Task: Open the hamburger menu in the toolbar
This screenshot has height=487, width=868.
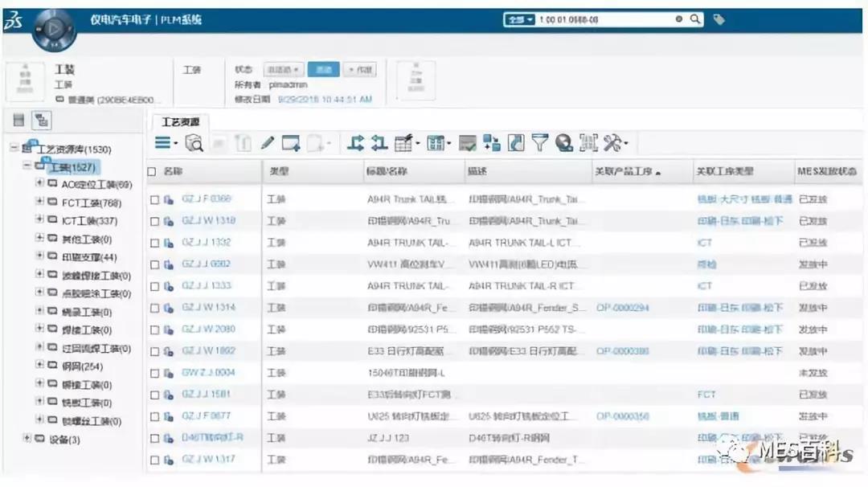Action: [161, 143]
